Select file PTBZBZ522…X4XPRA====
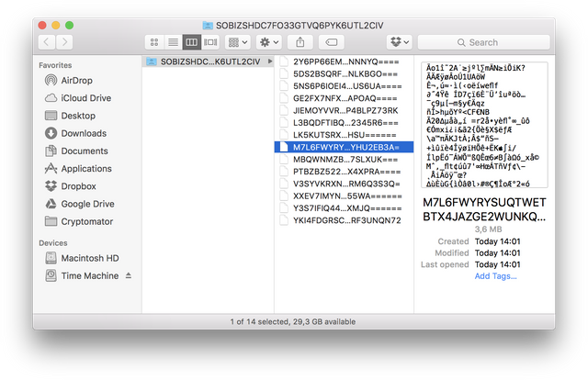 (x=344, y=172)
